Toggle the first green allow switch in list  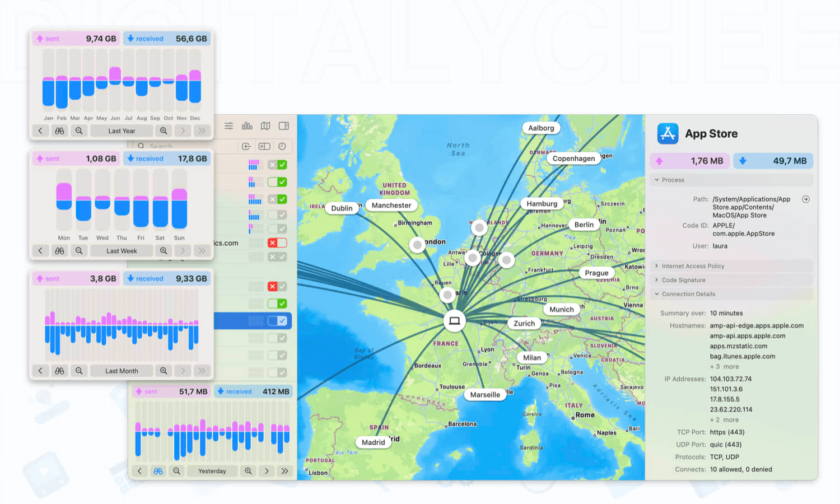click(277, 165)
